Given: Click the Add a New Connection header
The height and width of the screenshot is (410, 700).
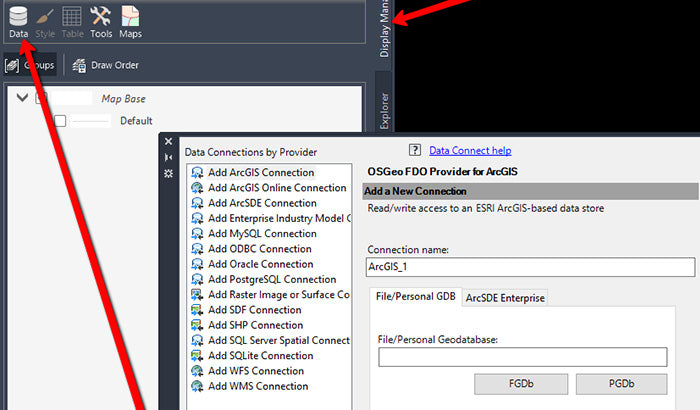Looking at the screenshot, I should 530,191.
